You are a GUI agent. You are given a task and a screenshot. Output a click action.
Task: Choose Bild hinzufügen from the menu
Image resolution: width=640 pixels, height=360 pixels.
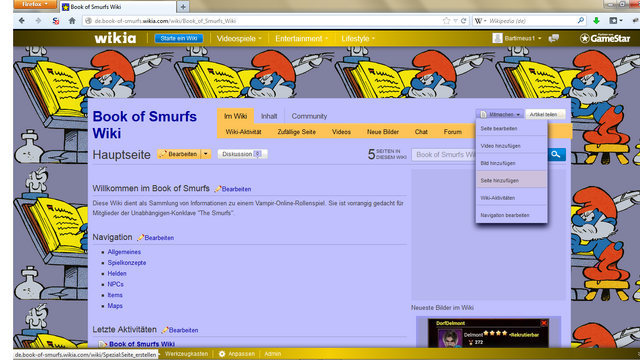click(x=511, y=163)
